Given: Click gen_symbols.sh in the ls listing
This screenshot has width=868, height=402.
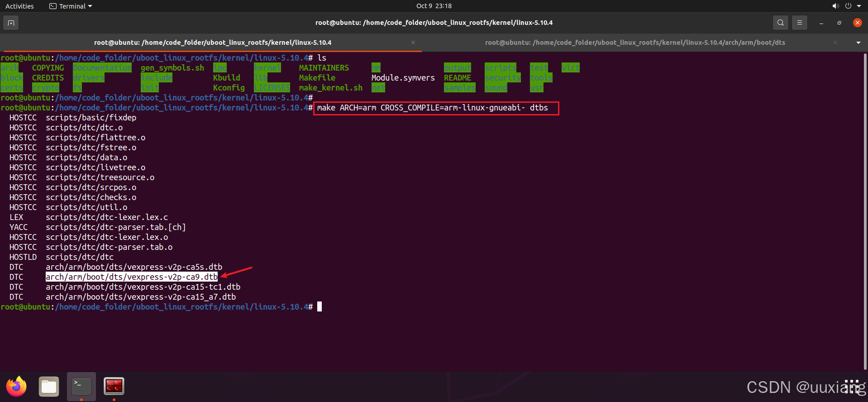Looking at the screenshot, I should [x=172, y=68].
